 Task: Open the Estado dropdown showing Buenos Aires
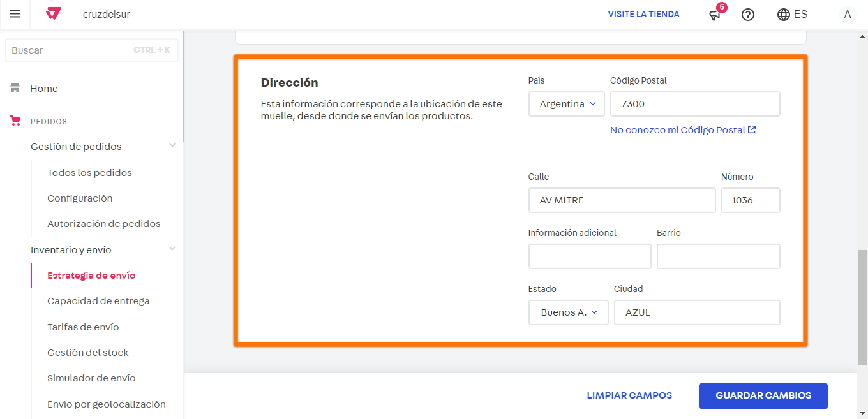pyautogui.click(x=568, y=312)
